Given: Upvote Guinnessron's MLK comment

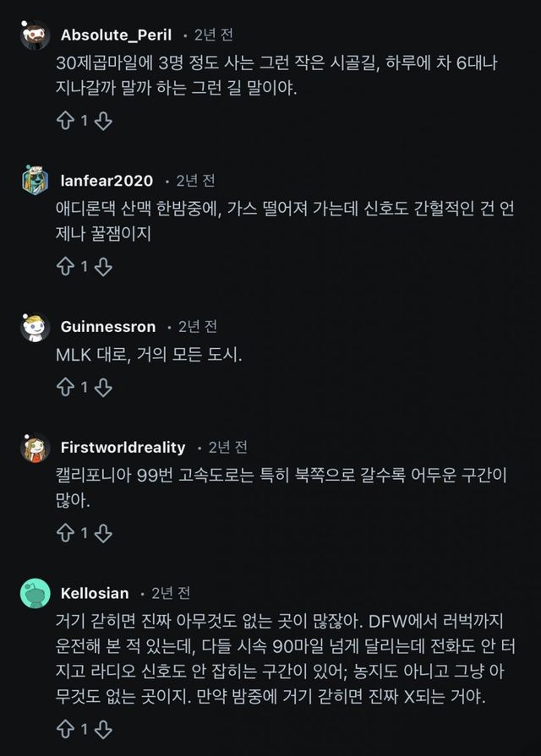Looking at the screenshot, I should [x=65, y=388].
